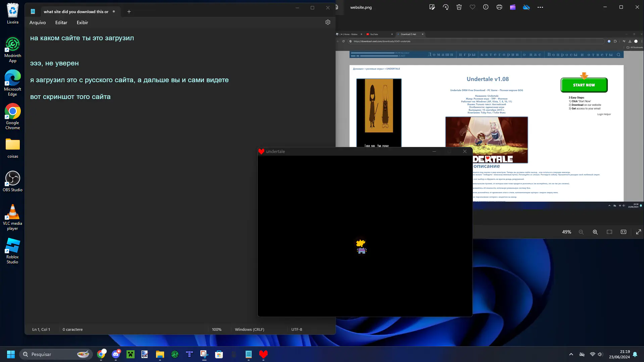Open Notepad settings gear

click(328, 22)
